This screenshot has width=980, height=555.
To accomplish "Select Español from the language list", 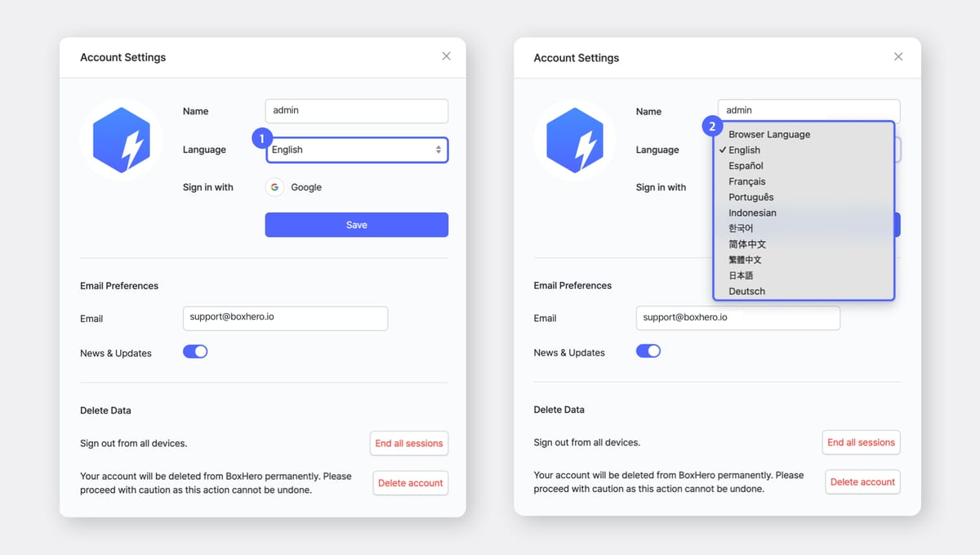I will pyautogui.click(x=746, y=166).
